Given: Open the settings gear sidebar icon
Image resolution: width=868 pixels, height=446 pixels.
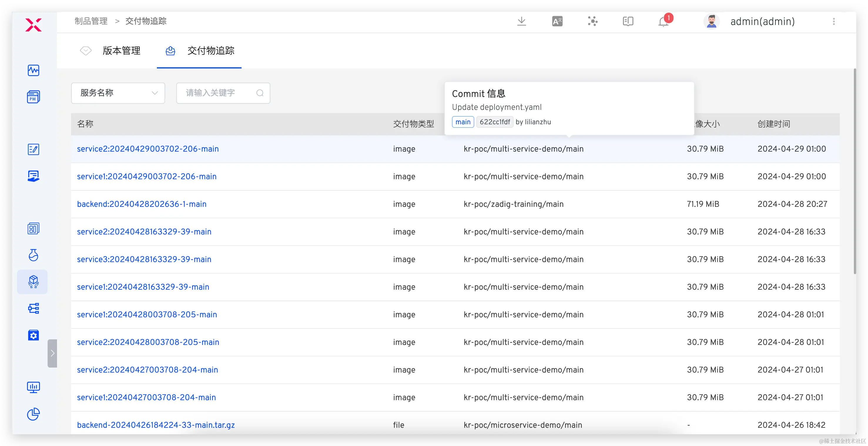Looking at the screenshot, I should (x=33, y=335).
